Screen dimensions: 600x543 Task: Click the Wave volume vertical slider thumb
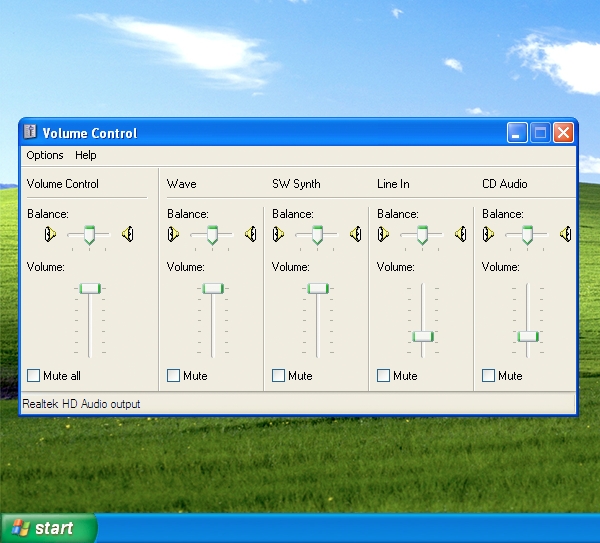(213, 289)
